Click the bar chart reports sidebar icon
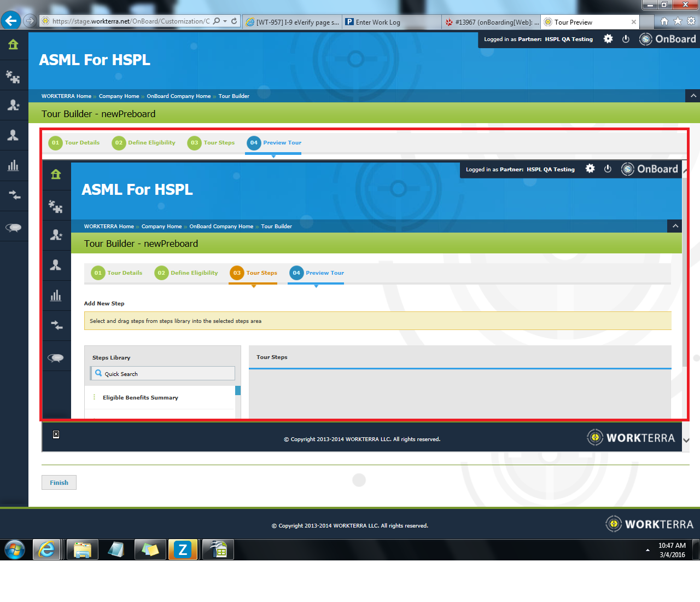Viewport: 700px width, 602px height. [13, 165]
